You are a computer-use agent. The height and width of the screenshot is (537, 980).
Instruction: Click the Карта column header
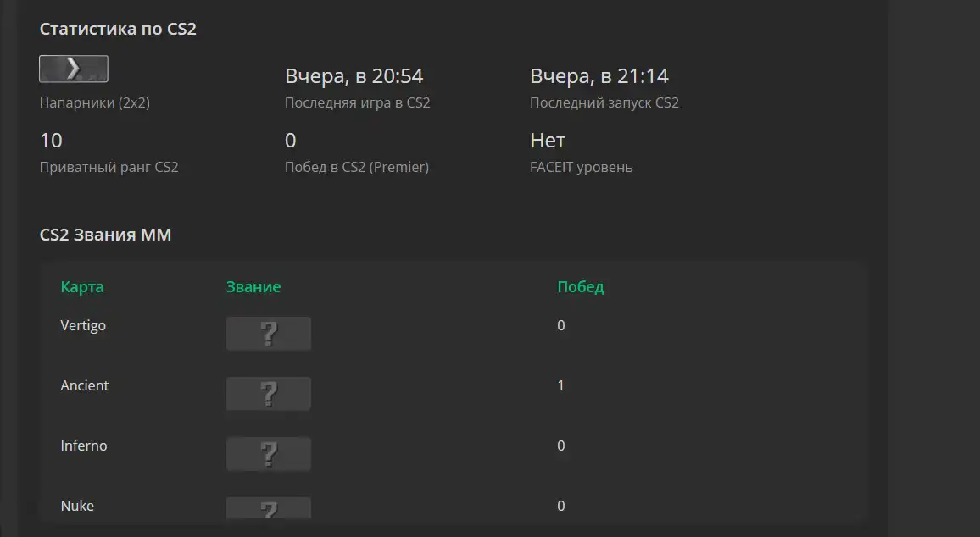(82, 287)
